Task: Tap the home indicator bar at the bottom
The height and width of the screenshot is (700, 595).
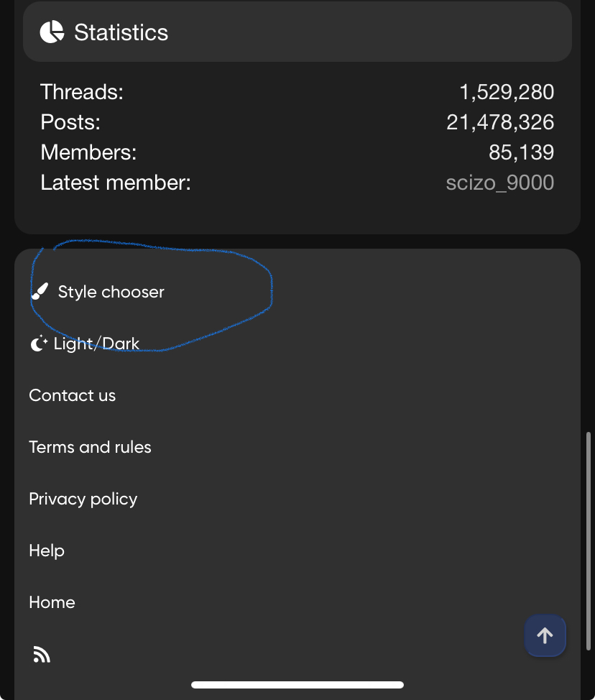Action: coord(297,685)
